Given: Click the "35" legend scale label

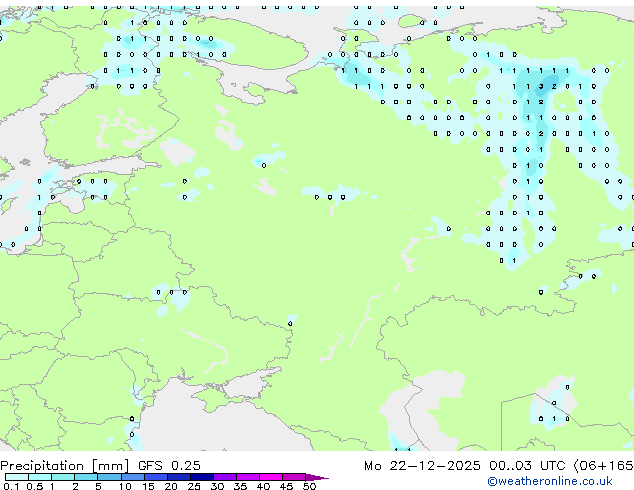Looking at the screenshot, I should click(x=240, y=486).
